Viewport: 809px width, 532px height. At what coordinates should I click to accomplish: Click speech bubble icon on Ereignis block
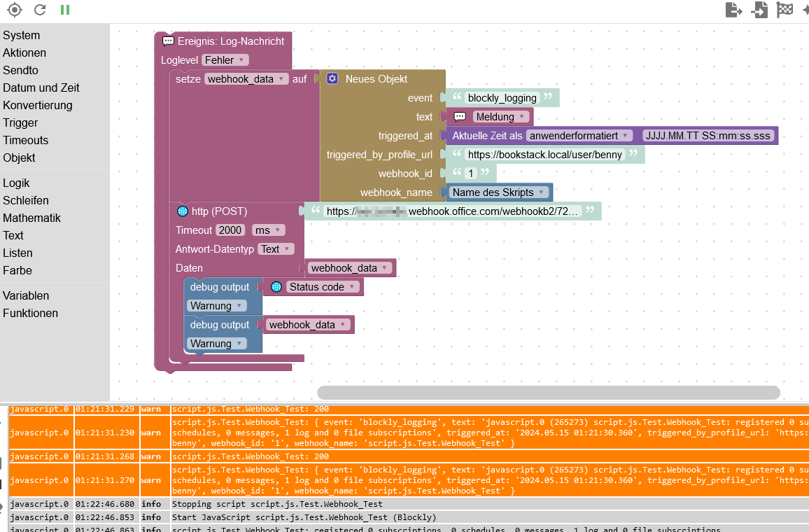168,41
